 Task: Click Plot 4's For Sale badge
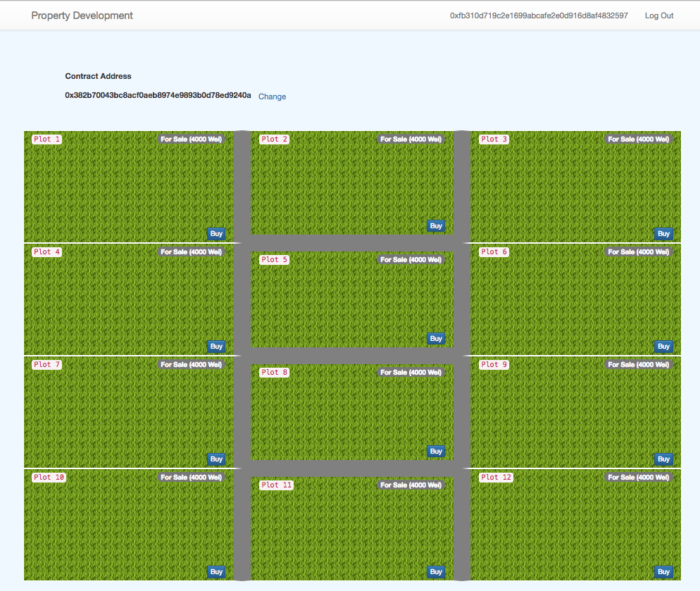click(191, 252)
